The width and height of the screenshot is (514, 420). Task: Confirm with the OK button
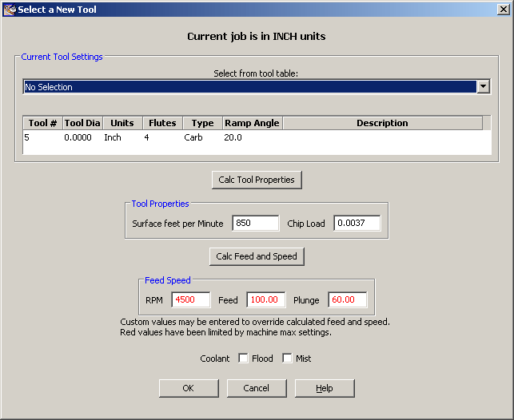(188, 388)
